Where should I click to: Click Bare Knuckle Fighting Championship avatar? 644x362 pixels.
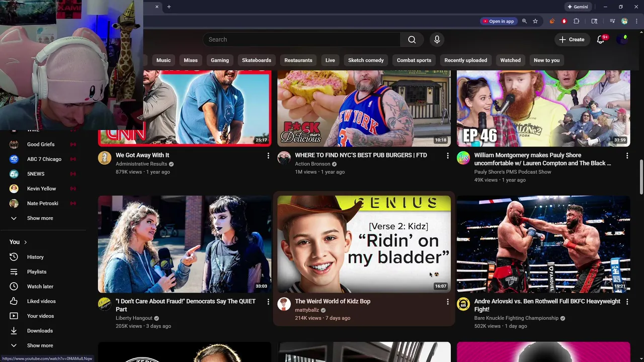tap(463, 304)
